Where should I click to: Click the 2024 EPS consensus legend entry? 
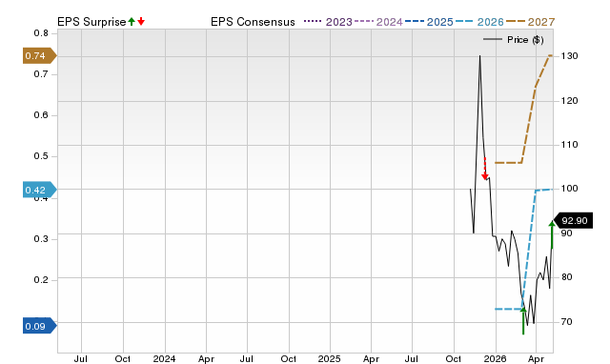[378, 22]
